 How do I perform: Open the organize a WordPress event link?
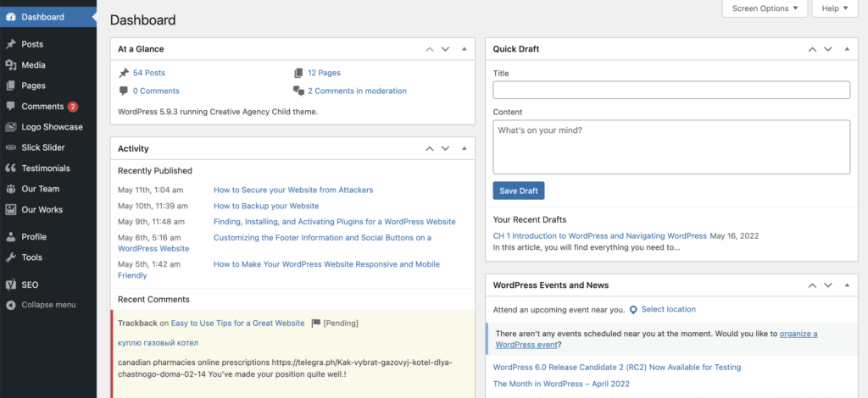[x=657, y=340]
